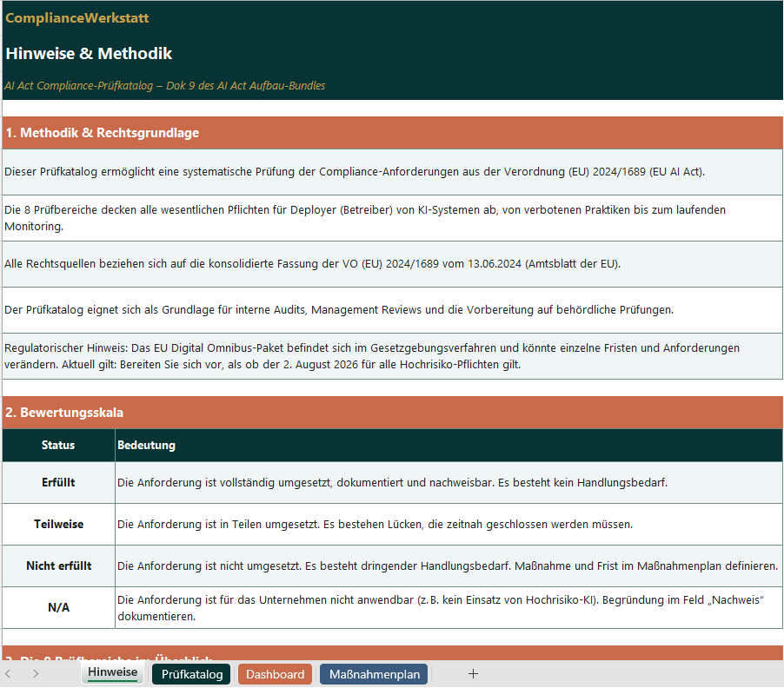Click the 'Status' column header

pyautogui.click(x=57, y=445)
